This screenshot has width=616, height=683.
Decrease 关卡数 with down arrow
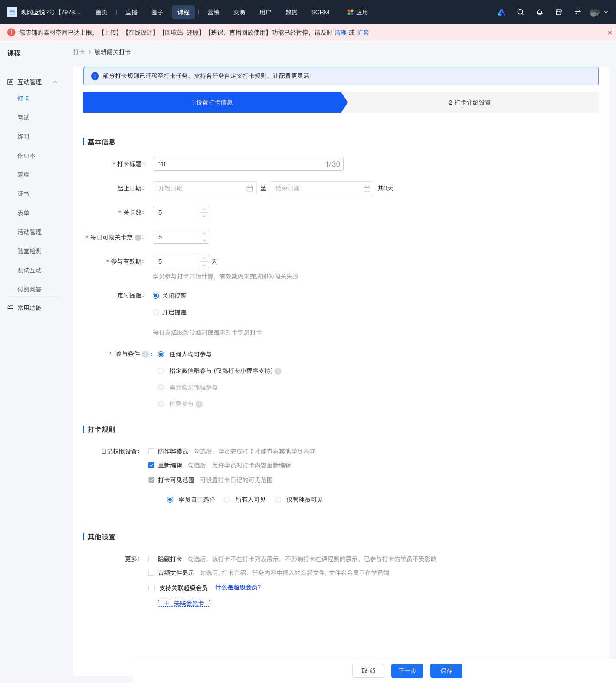tap(204, 216)
